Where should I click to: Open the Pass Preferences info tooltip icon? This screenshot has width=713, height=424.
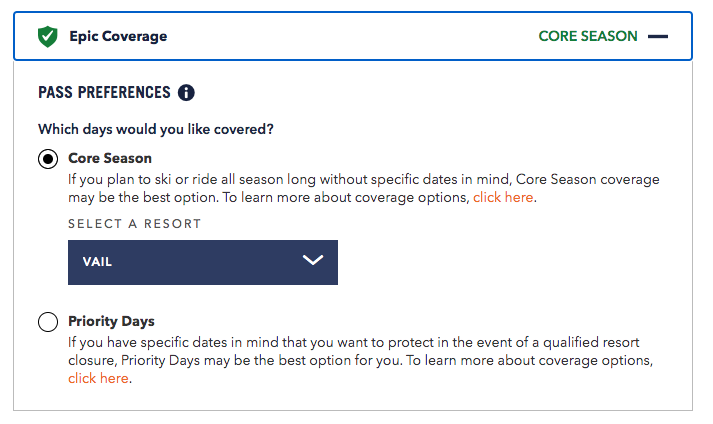[186, 93]
